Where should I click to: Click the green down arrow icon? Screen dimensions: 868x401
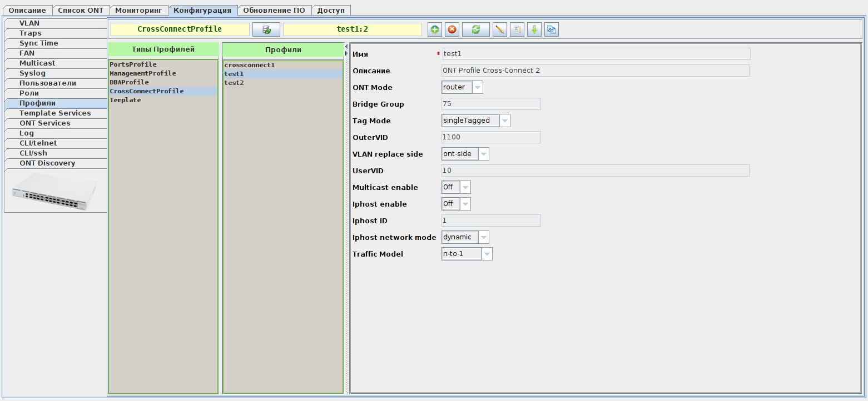point(534,29)
